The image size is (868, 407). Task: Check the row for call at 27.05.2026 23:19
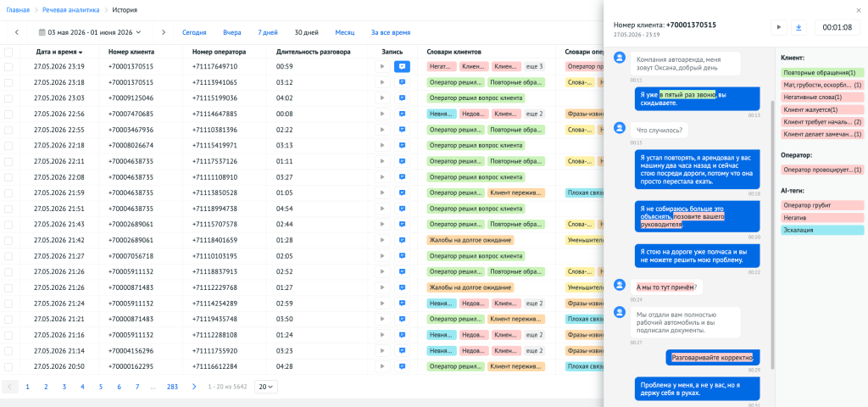[8, 66]
